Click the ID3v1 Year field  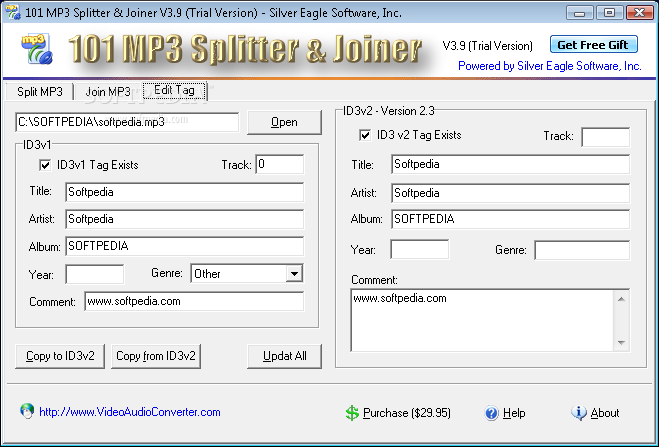coord(95,274)
